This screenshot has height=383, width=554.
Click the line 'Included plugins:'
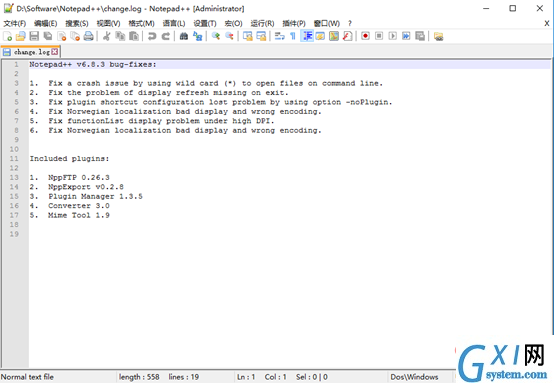[x=69, y=159]
